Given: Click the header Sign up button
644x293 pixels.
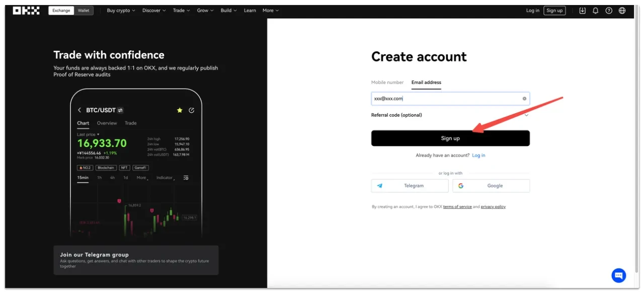Looking at the screenshot, I should click(x=554, y=11).
